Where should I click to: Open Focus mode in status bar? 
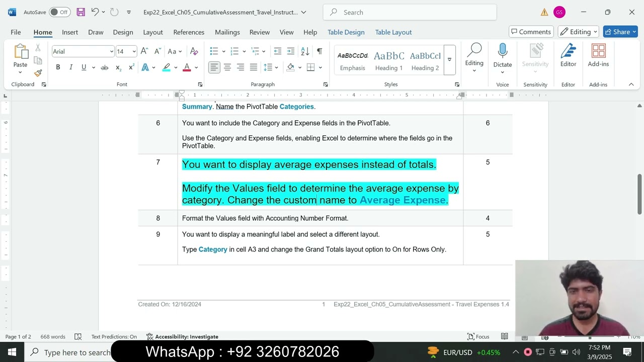pyautogui.click(x=478, y=336)
